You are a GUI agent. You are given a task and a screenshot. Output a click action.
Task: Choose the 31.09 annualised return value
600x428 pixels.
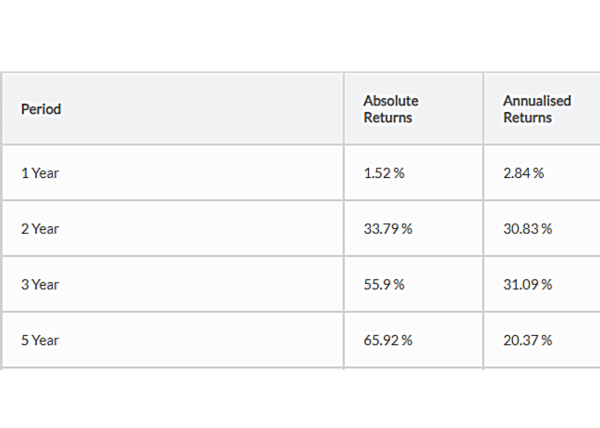pos(522,285)
